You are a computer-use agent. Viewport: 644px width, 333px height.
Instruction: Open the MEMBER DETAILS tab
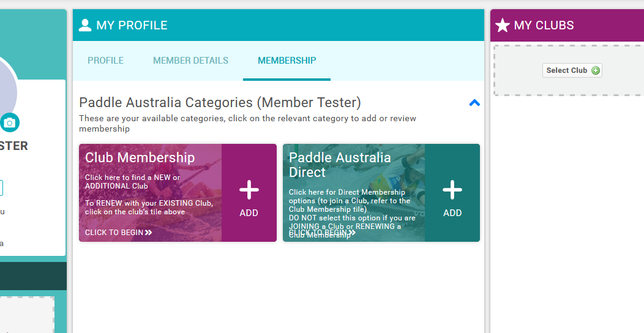tap(190, 61)
